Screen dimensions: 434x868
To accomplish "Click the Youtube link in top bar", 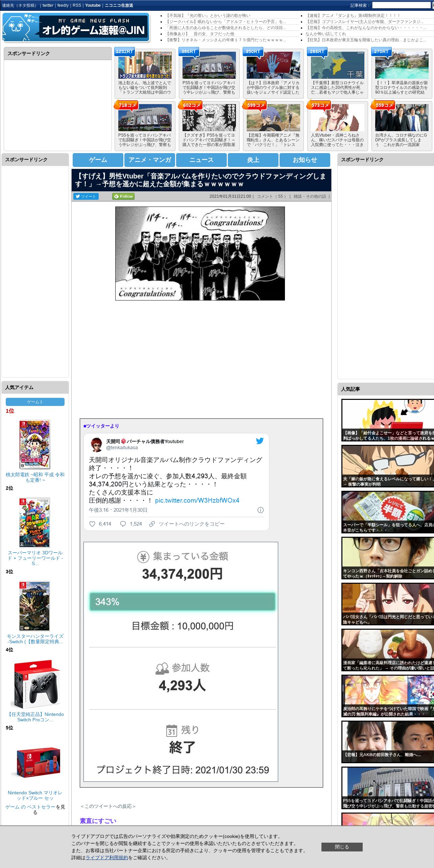I will 93,5.
